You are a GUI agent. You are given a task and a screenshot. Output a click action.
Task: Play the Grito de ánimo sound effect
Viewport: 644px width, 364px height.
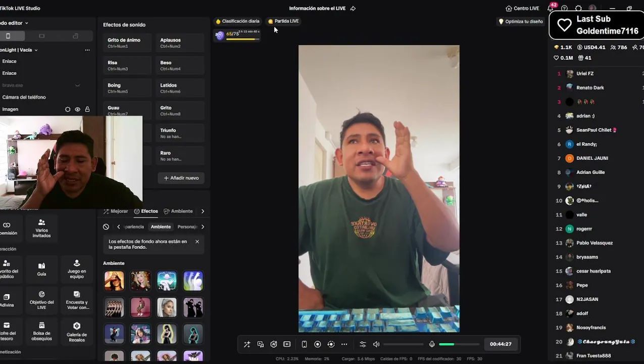click(127, 43)
